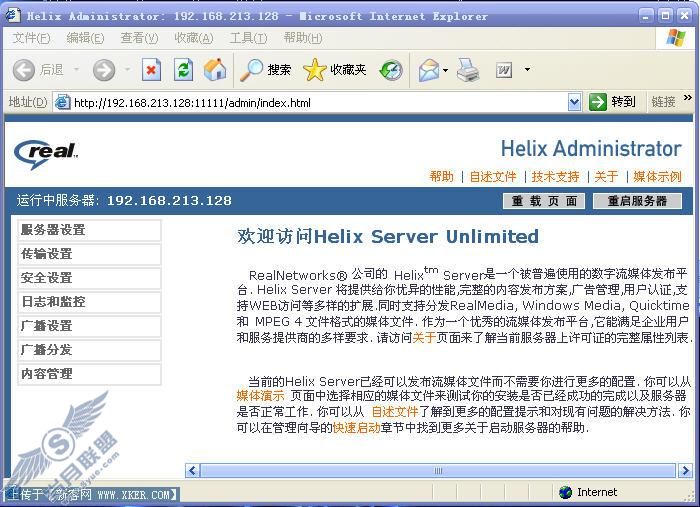Open the 帮助 header link
This screenshot has height=507, width=700.
(x=441, y=177)
